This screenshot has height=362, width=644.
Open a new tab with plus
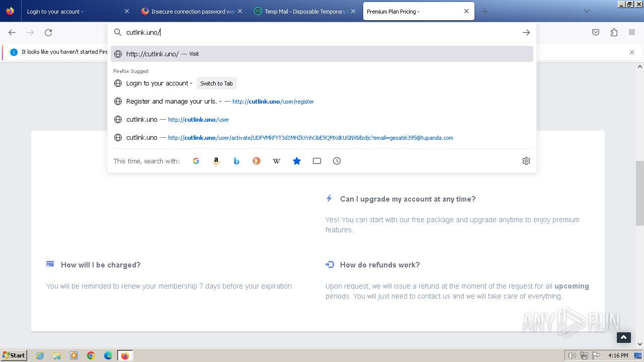click(485, 11)
